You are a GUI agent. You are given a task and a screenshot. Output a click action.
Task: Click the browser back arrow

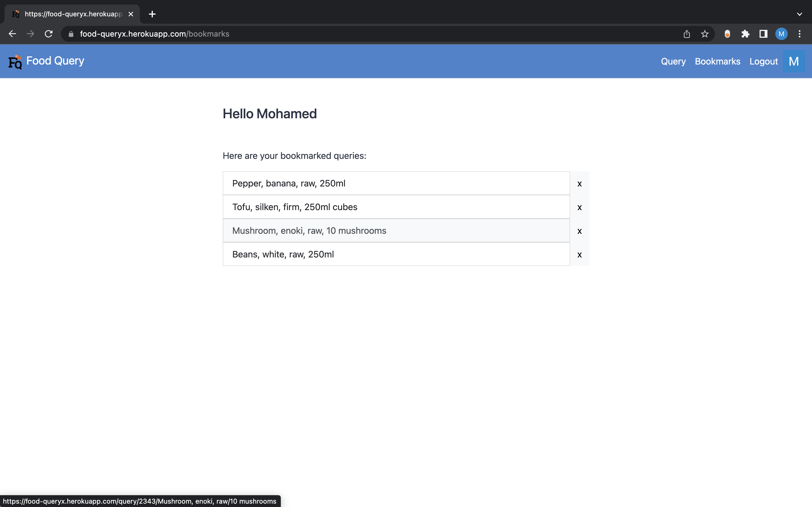click(x=12, y=34)
